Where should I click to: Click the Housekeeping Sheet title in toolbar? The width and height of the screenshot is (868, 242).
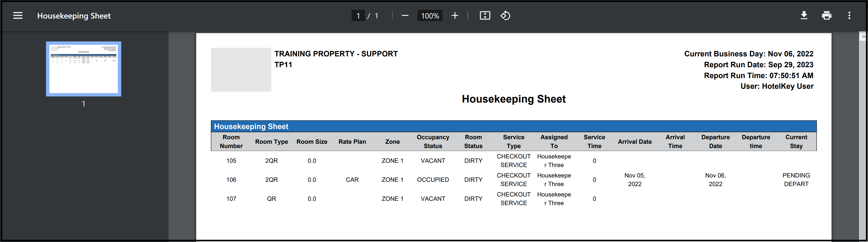[x=74, y=16]
